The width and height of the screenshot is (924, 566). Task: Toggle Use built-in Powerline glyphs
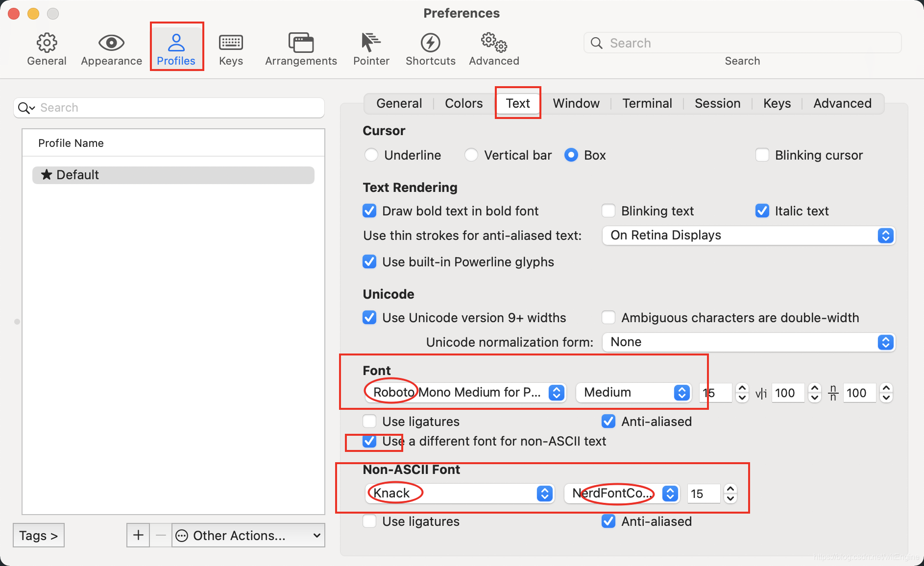(x=369, y=262)
